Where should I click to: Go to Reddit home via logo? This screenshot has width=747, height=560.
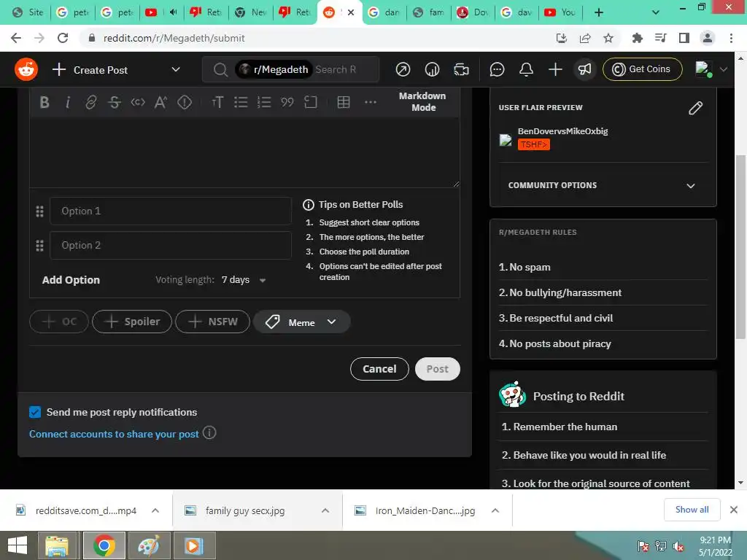point(26,69)
